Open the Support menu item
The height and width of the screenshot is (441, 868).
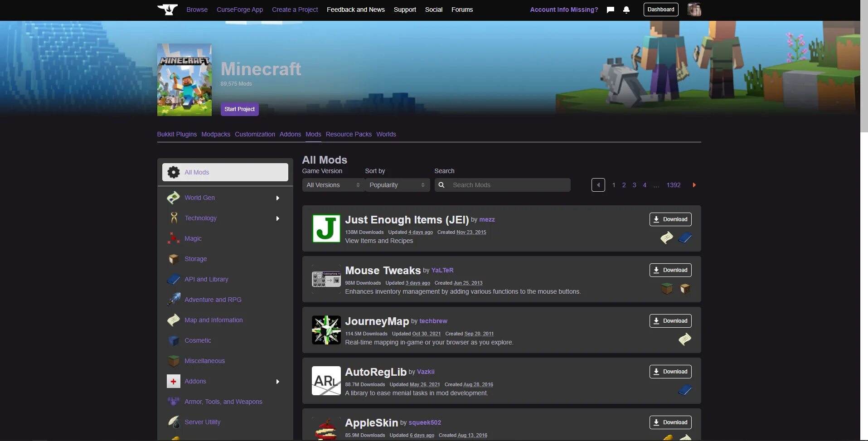(405, 10)
